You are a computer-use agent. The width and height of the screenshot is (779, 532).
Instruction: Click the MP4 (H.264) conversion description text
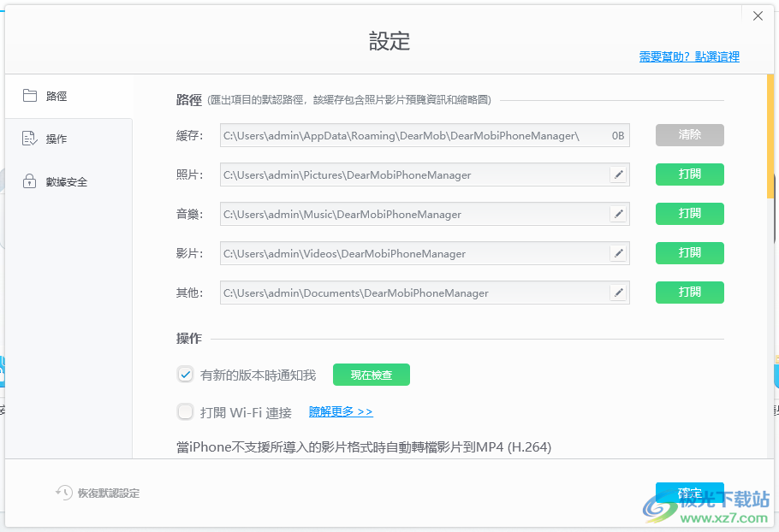364,447
